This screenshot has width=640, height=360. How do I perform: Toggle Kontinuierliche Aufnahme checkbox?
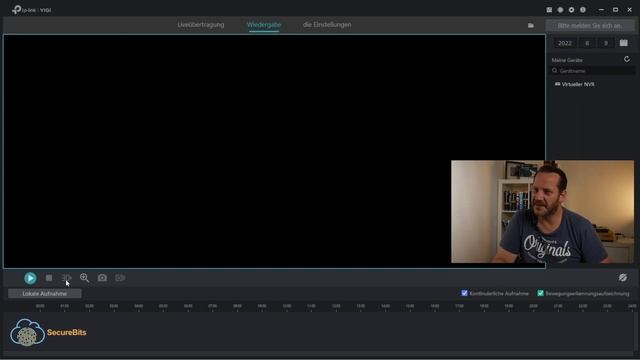coord(464,293)
